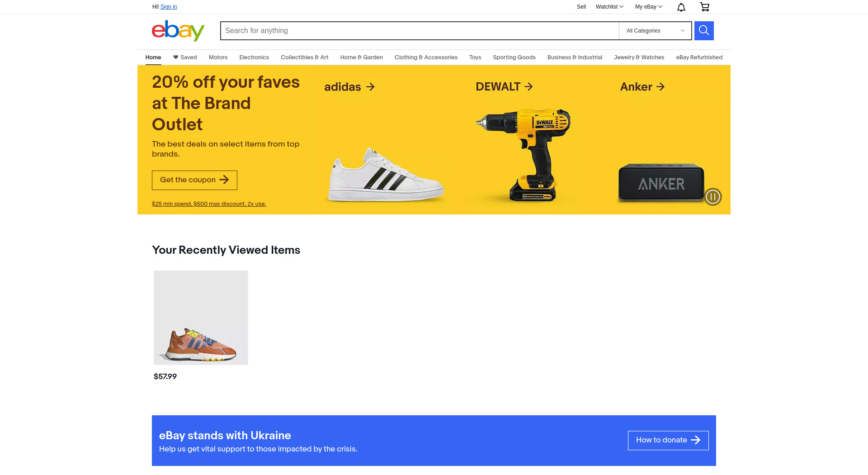Screen dimensions: 868x475
Task: Expand the My eBay dropdown
Action: click(648, 7)
